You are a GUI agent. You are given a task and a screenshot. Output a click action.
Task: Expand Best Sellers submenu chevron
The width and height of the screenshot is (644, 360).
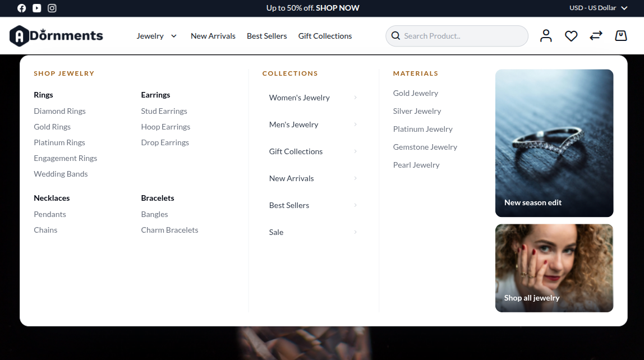coord(355,205)
